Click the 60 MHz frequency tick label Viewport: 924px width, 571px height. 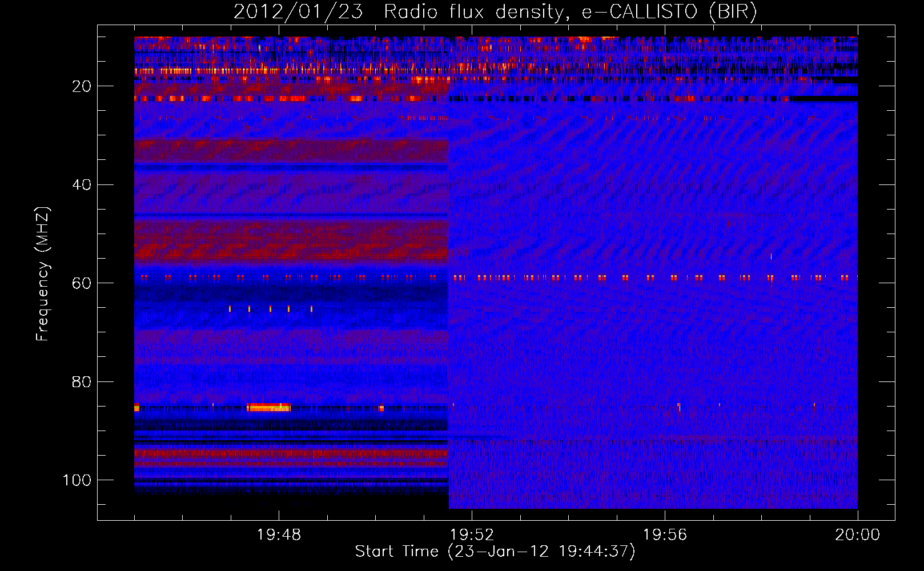click(x=82, y=283)
